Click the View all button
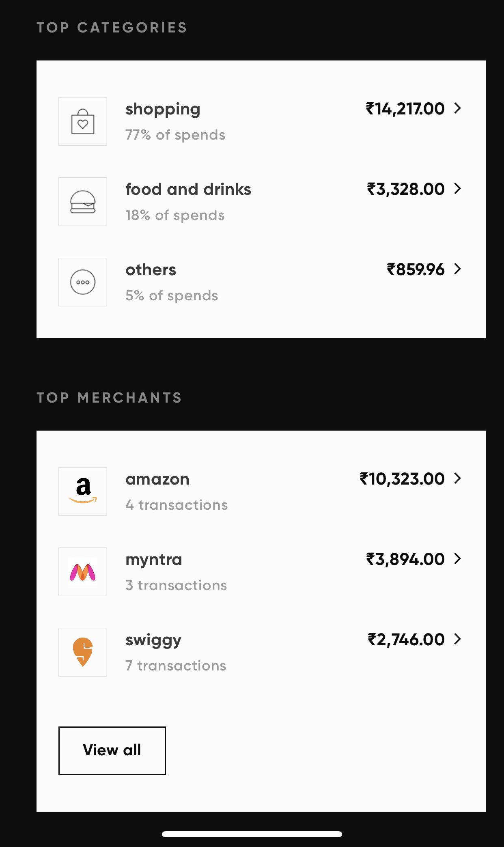The height and width of the screenshot is (847, 504). point(112,750)
